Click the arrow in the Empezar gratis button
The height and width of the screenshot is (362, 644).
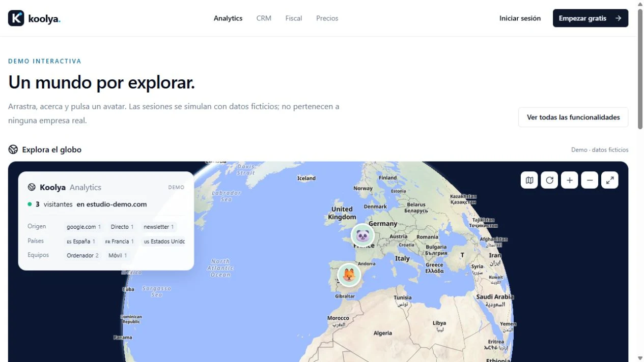[618, 18]
